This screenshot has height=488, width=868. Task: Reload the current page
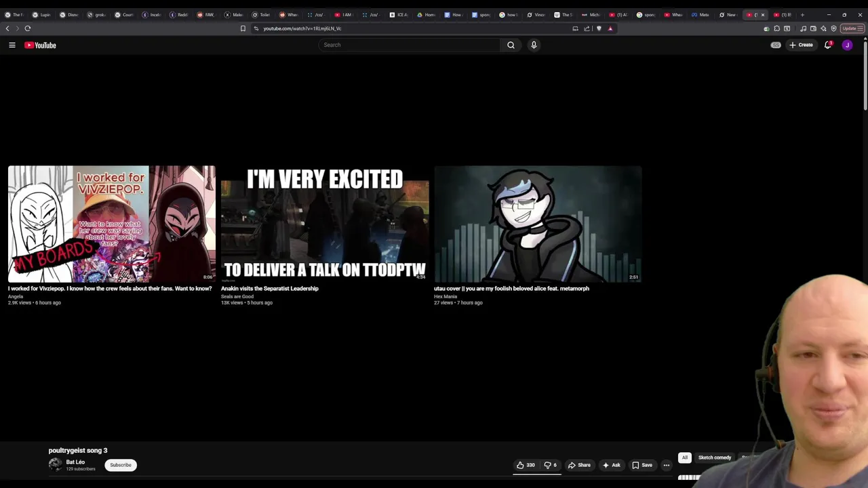pyautogui.click(x=28, y=28)
